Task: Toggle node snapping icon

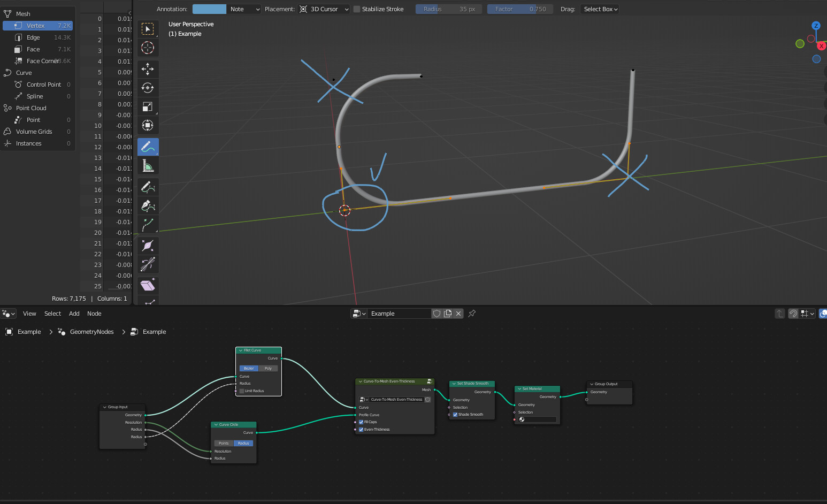Action: click(x=793, y=314)
